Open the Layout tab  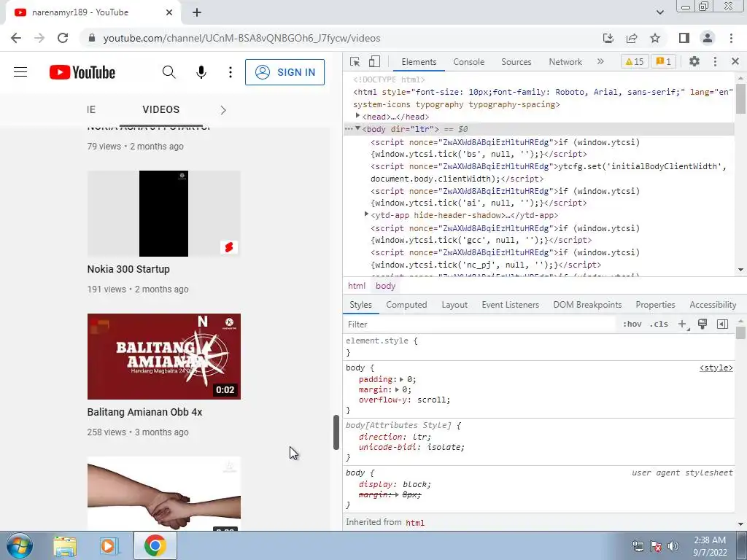tap(454, 305)
